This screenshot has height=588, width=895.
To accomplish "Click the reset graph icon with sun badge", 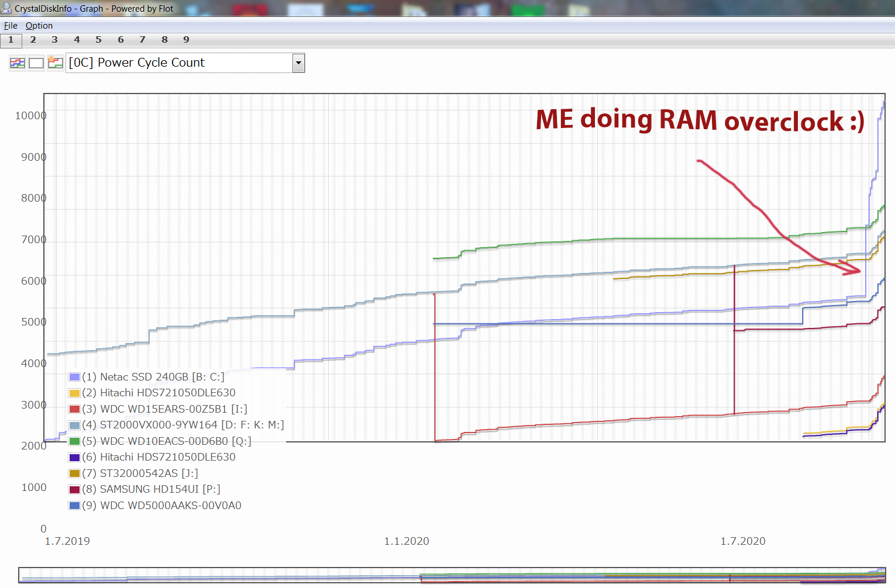I will click(55, 63).
